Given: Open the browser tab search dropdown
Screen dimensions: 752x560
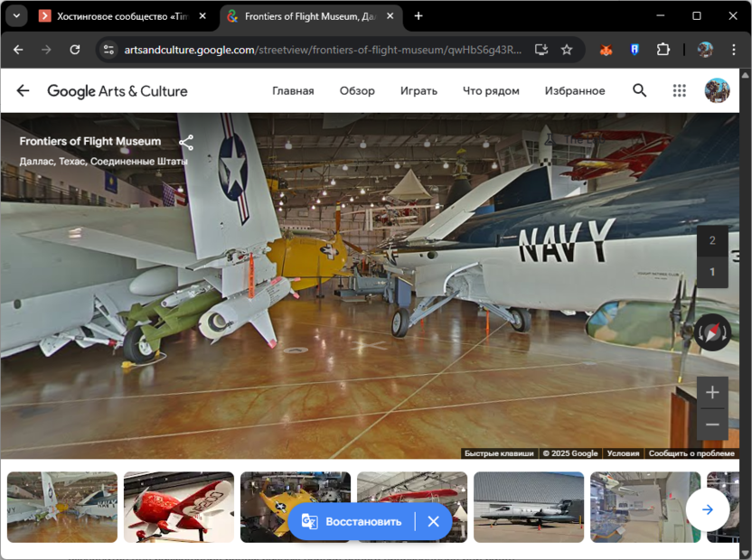Looking at the screenshot, I should [x=16, y=16].
